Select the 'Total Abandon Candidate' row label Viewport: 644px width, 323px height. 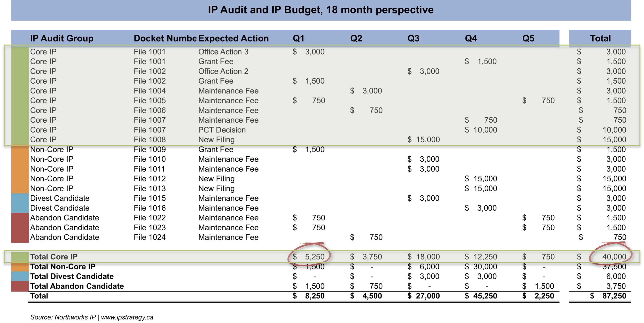coord(77,286)
